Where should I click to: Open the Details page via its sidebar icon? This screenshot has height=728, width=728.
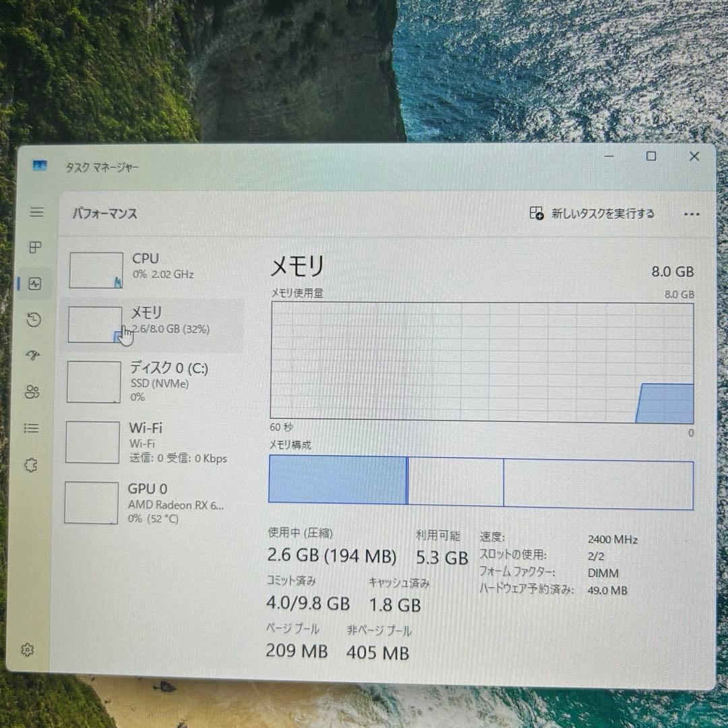click(x=31, y=429)
